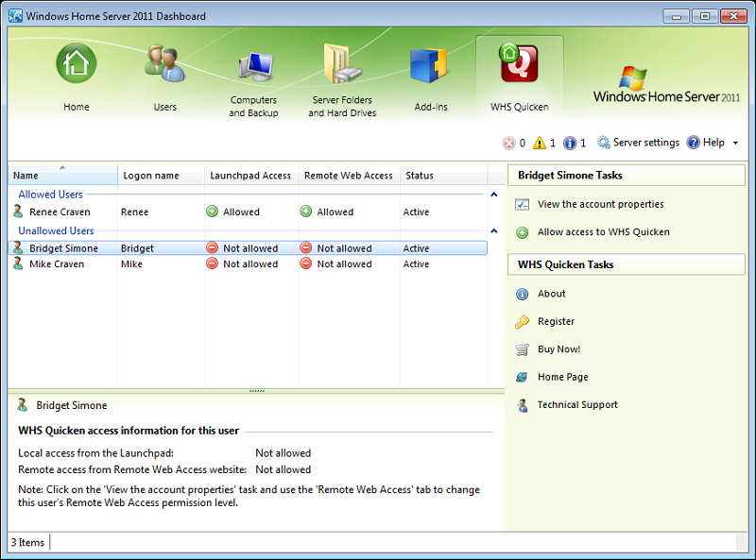Click Bridget Simone's user icon in list

point(18,247)
